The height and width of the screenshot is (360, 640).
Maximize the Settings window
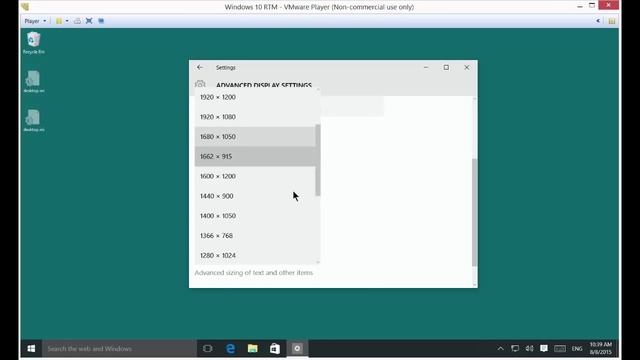click(446, 67)
